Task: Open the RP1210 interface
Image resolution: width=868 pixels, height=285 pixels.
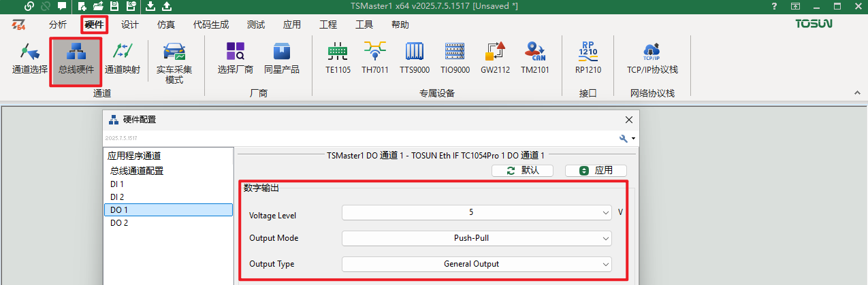Action: tap(588, 59)
